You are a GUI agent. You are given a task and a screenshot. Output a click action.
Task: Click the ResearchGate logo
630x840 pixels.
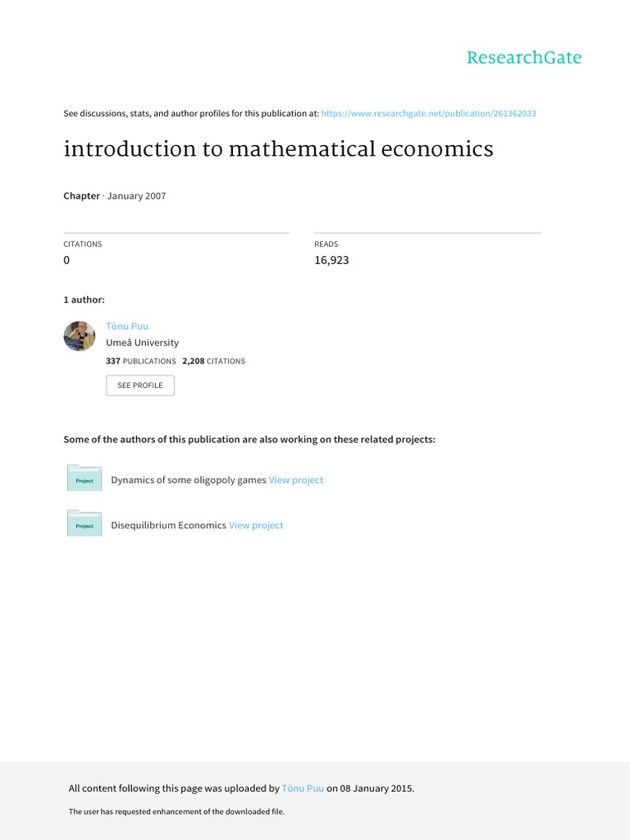pos(523,57)
